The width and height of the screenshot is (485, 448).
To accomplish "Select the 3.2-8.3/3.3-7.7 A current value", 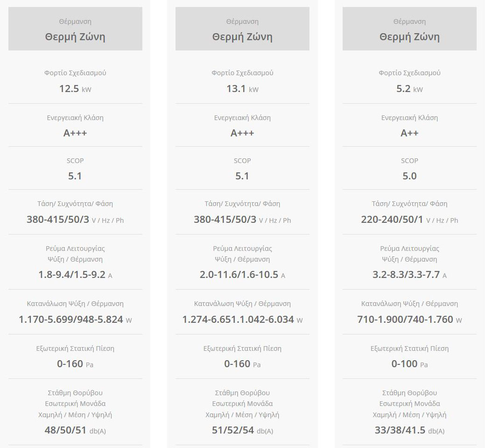I will 409,275.
